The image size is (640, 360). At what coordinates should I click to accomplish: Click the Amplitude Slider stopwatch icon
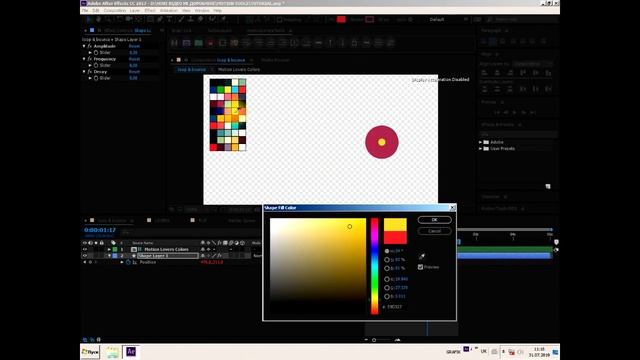tap(96, 53)
